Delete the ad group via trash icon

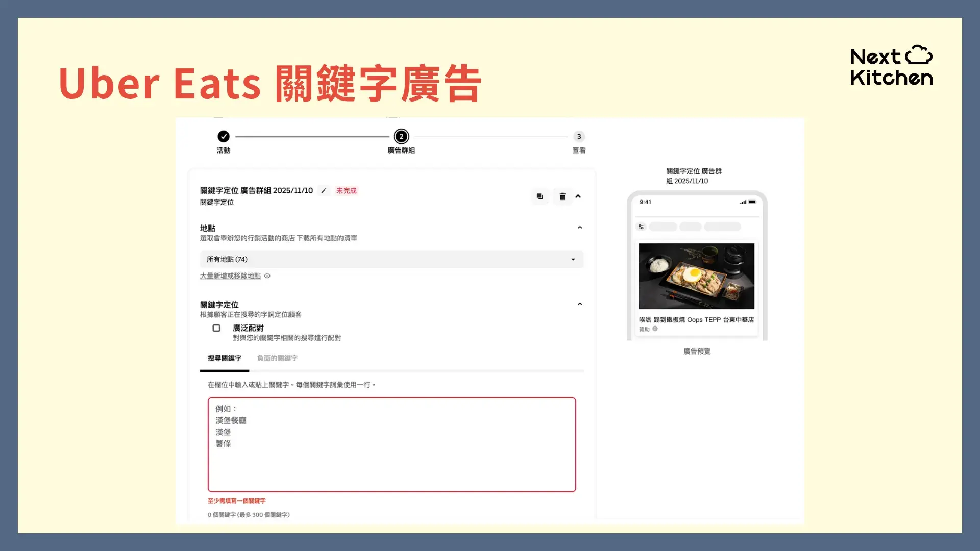click(x=562, y=196)
